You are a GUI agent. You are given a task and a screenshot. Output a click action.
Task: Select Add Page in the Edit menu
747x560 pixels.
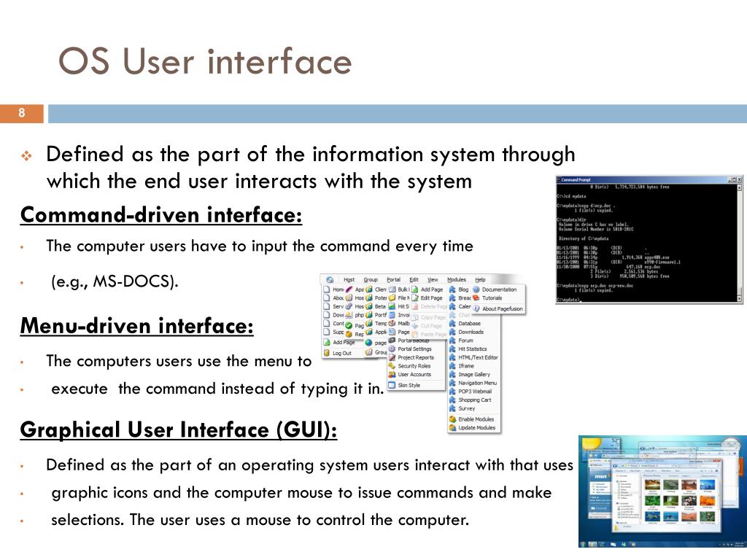(432, 289)
